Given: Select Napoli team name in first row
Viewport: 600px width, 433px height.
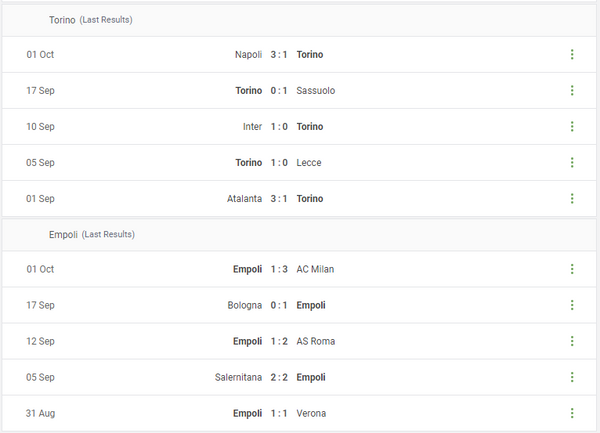Looking at the screenshot, I should tap(248, 55).
